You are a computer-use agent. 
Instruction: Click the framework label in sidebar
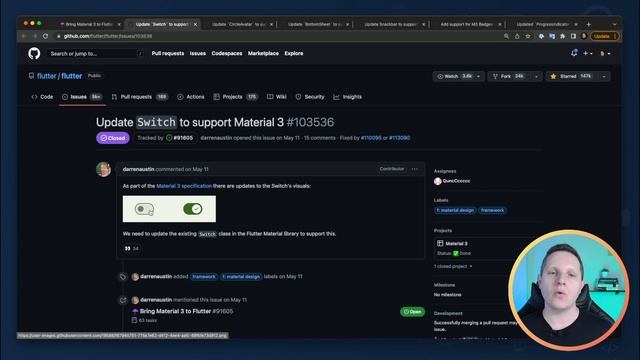(492, 210)
